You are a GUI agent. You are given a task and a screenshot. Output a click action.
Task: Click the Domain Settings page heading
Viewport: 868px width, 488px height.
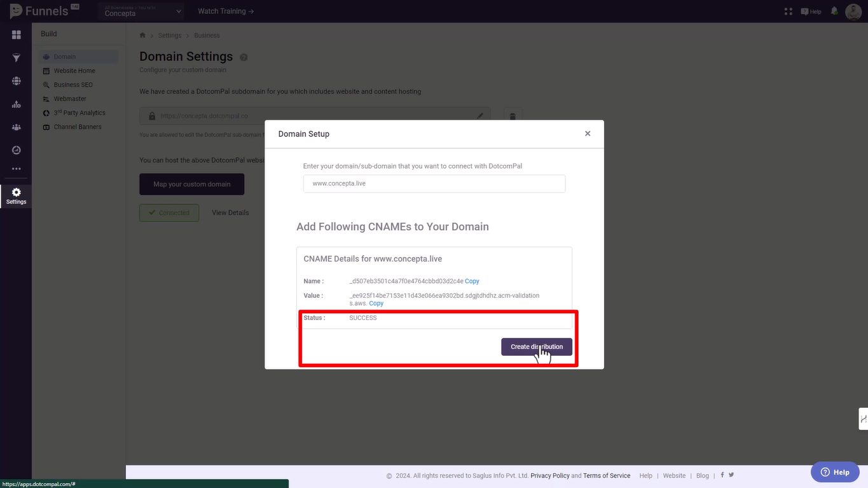[186, 57]
